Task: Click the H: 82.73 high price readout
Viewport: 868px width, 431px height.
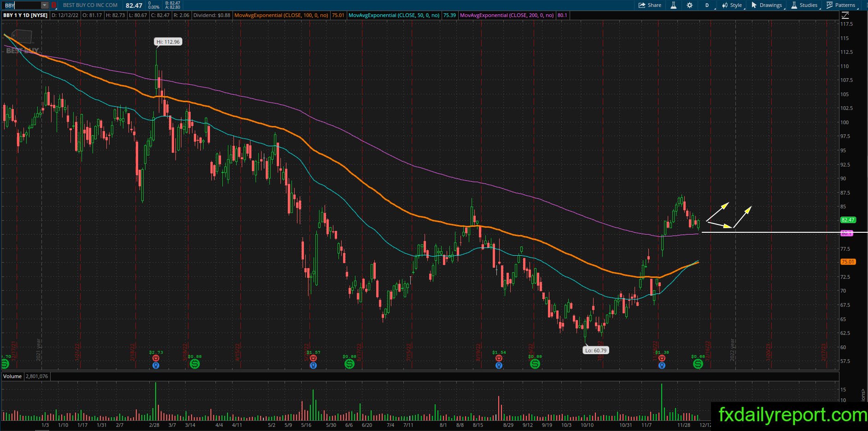Action: [115, 15]
